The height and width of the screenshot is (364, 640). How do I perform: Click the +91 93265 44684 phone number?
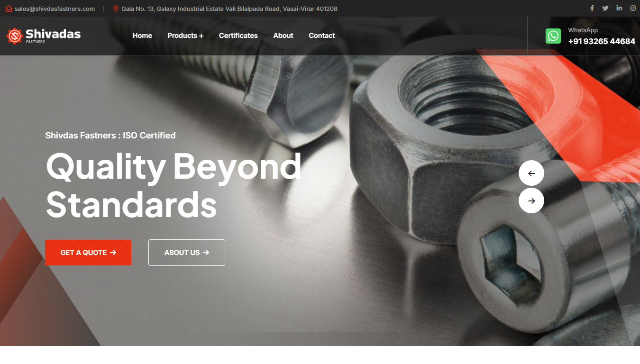pyautogui.click(x=602, y=41)
